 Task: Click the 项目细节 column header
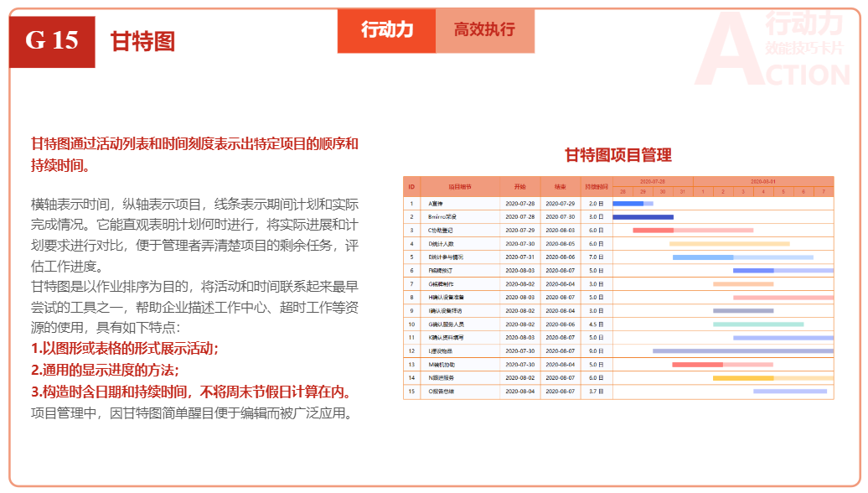[460, 186]
